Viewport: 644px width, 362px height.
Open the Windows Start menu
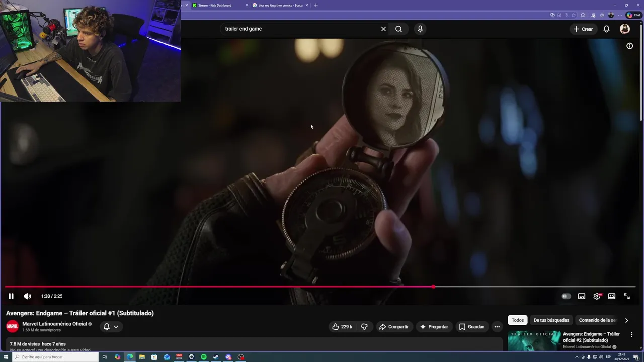tap(6, 357)
